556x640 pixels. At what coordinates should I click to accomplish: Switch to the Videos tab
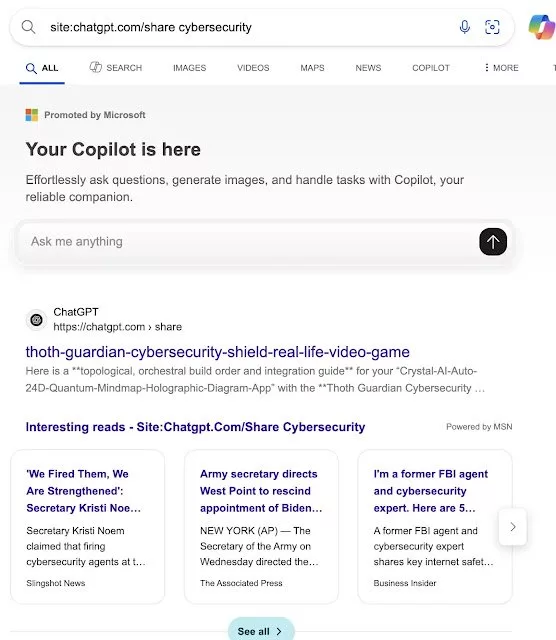[x=253, y=68]
